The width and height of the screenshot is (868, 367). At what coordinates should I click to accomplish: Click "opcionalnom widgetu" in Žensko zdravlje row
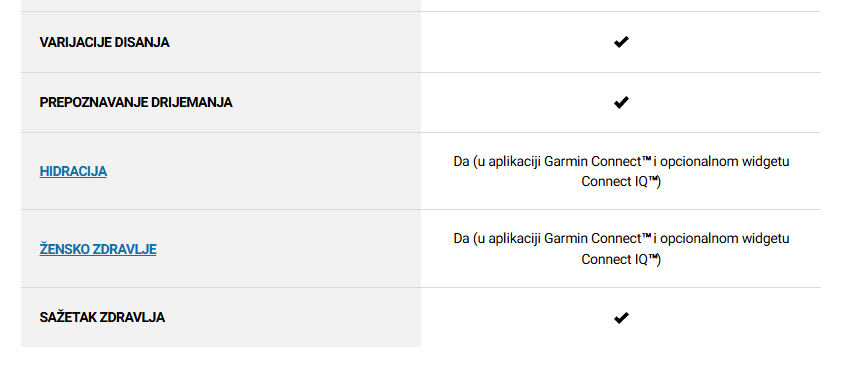point(725,239)
